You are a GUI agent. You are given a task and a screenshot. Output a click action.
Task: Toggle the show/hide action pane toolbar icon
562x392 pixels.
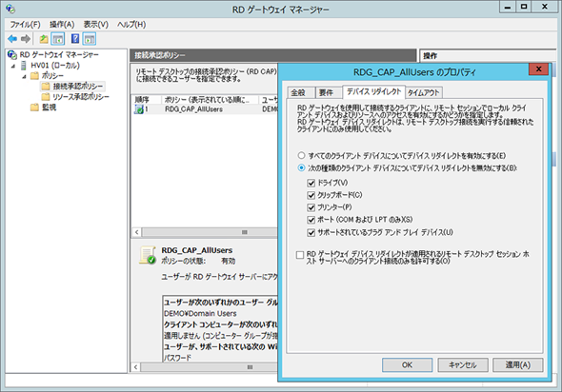[90, 39]
